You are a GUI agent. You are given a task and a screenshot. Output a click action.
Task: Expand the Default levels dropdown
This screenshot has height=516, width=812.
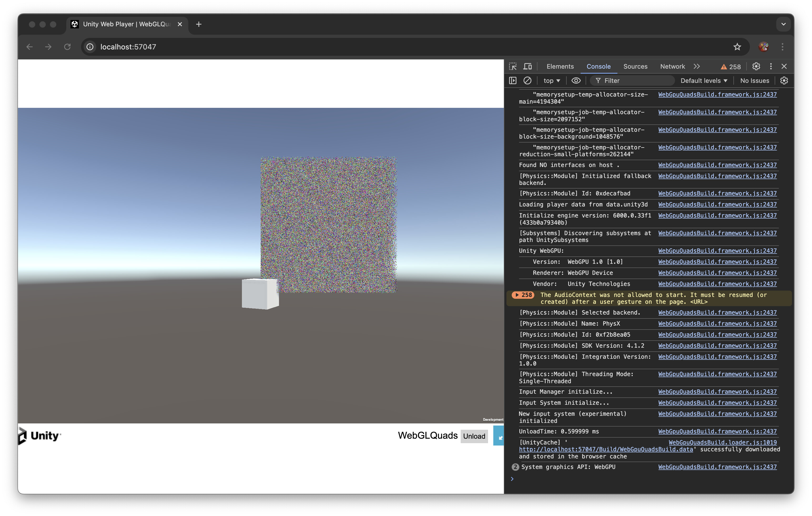pyautogui.click(x=703, y=80)
